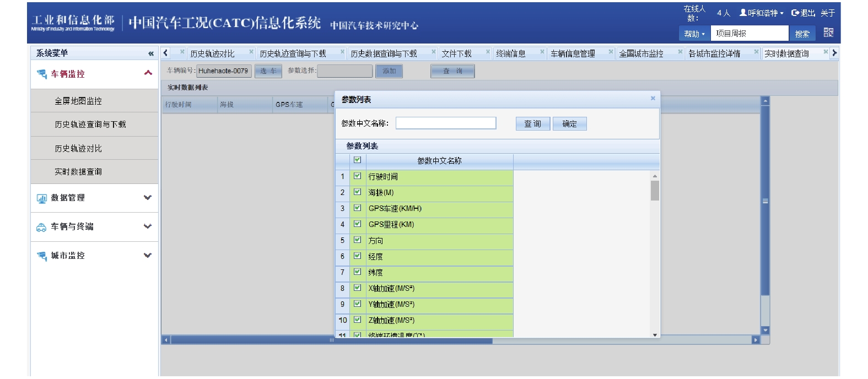
Task: Click the 退出 logout icon
Action: (795, 13)
